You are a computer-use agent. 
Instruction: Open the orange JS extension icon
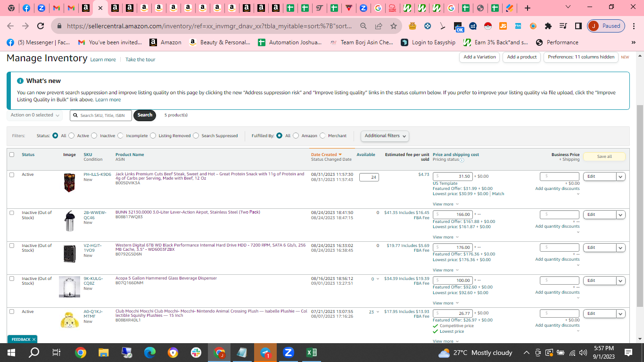click(x=503, y=26)
